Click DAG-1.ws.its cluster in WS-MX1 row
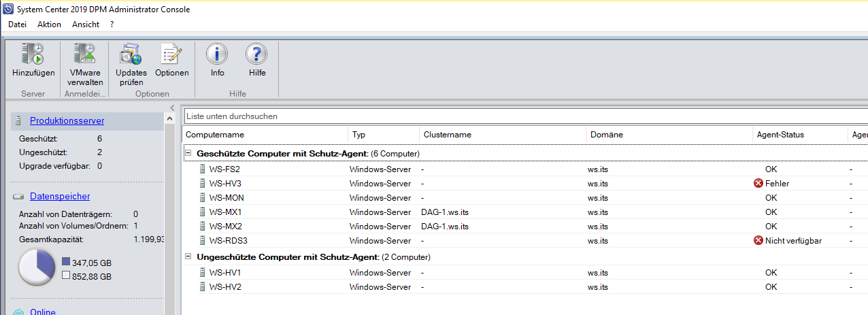The width and height of the screenshot is (868, 315). (445, 212)
